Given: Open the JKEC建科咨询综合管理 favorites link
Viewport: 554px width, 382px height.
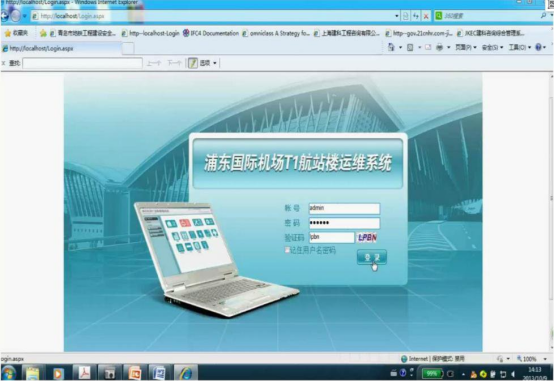Looking at the screenshot, I should (491, 33).
